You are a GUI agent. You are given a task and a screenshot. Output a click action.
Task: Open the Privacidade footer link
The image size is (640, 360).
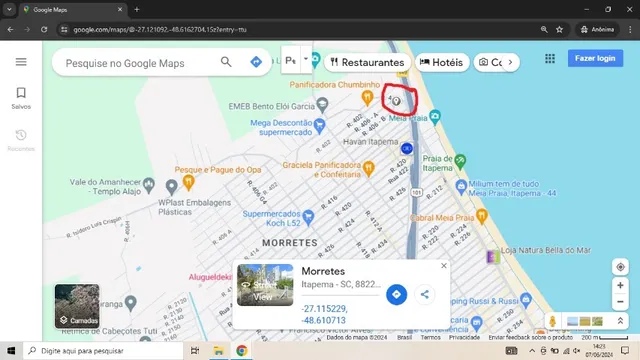point(464,338)
